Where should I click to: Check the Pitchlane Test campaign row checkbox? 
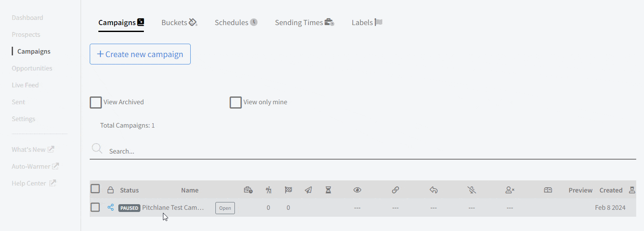(95, 207)
